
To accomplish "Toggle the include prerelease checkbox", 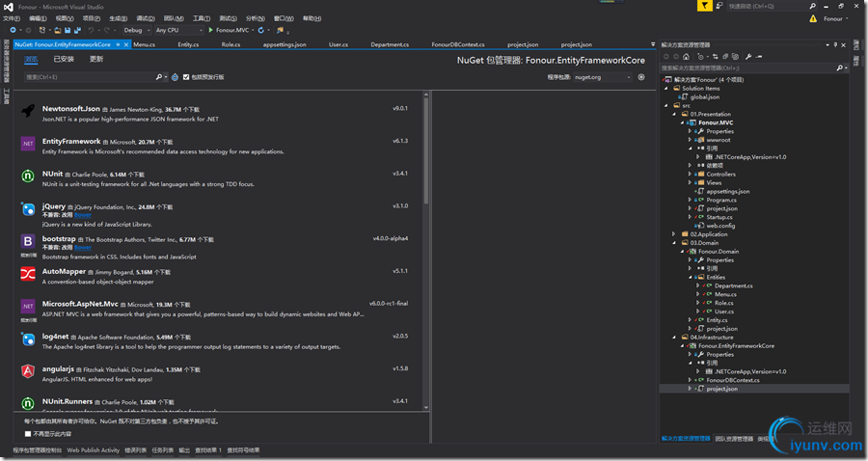I will pos(186,77).
